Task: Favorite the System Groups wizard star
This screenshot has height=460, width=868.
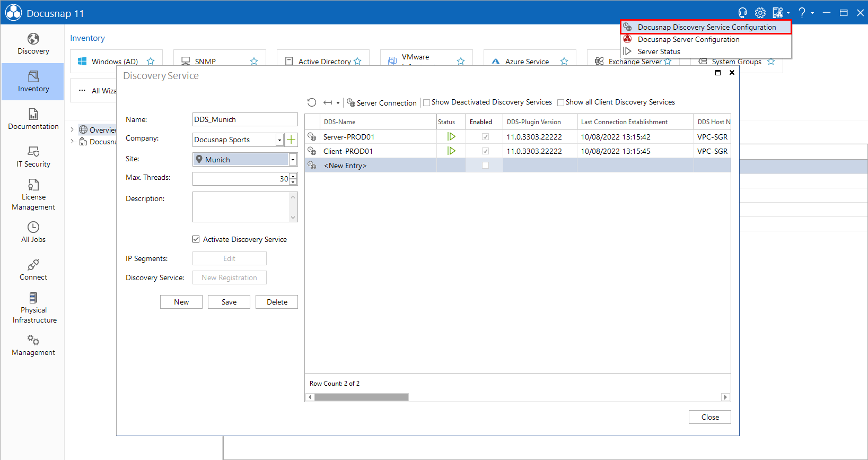Action: pyautogui.click(x=771, y=62)
